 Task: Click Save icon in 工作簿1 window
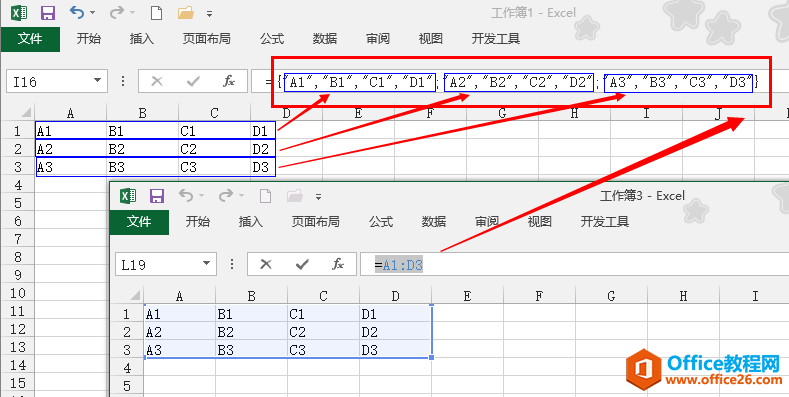48,13
